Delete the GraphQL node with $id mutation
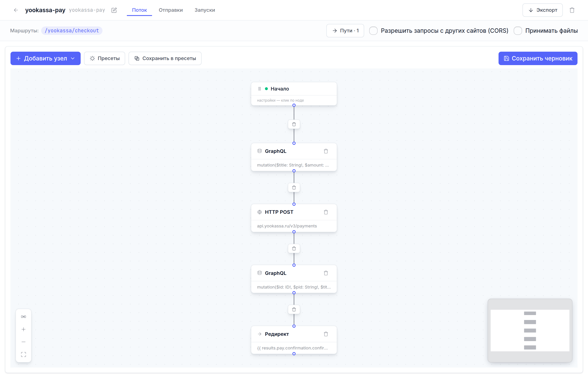The width and height of the screenshot is (588, 378). click(326, 273)
